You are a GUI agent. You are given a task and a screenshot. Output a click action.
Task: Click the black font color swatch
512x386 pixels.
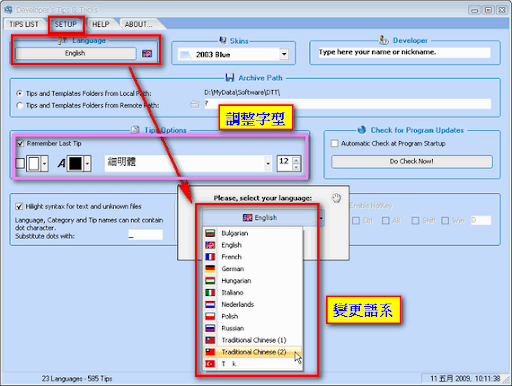[x=75, y=164]
